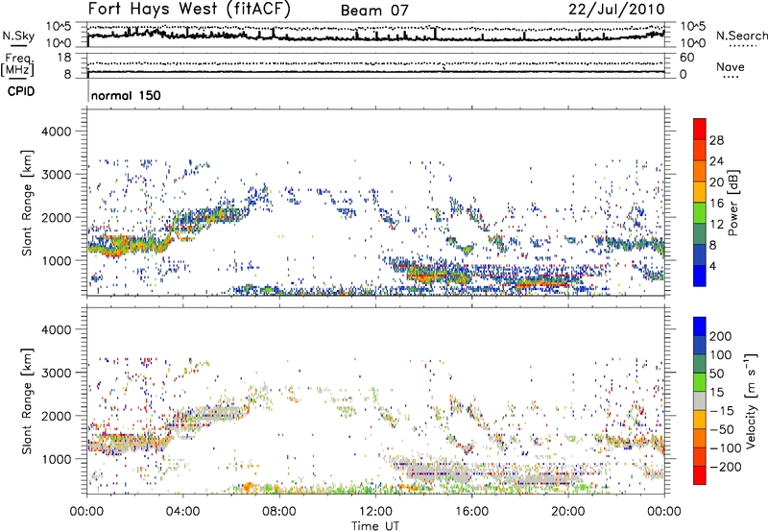Viewport: 768px width, 532px height.
Task: Select the Freq. [MHz] axis label
Action: point(17,64)
